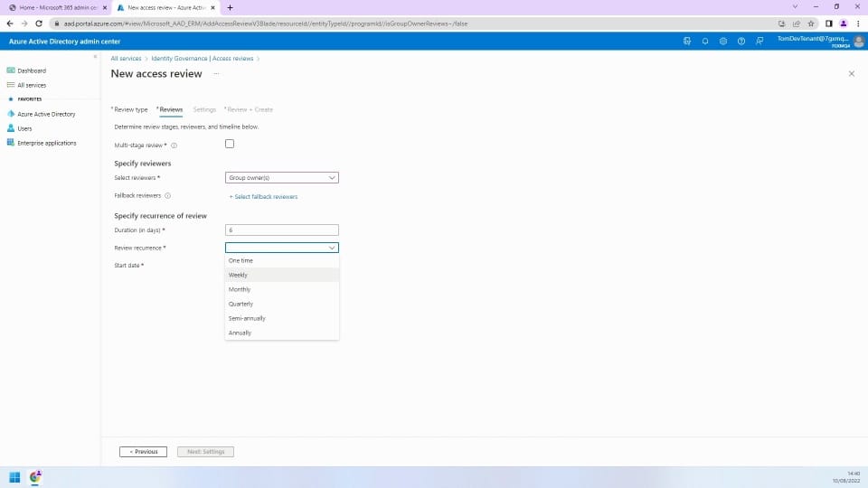Choose One time recurrence option
Viewport: 868px width, 488px height.
pyautogui.click(x=282, y=260)
